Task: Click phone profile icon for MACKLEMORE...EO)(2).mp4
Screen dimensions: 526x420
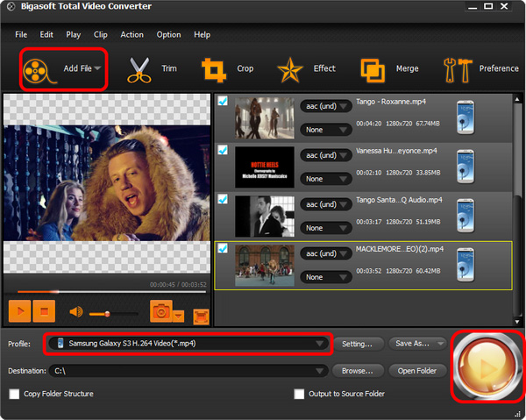Action: (x=466, y=265)
